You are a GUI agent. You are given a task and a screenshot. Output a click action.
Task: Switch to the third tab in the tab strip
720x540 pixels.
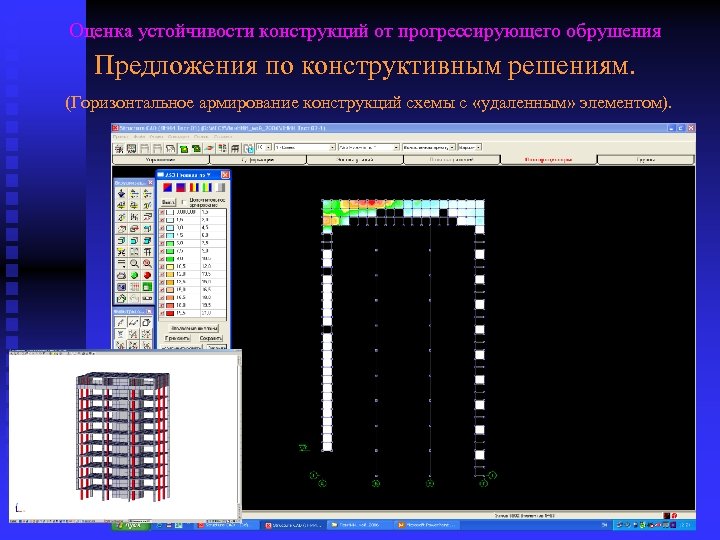354,160
